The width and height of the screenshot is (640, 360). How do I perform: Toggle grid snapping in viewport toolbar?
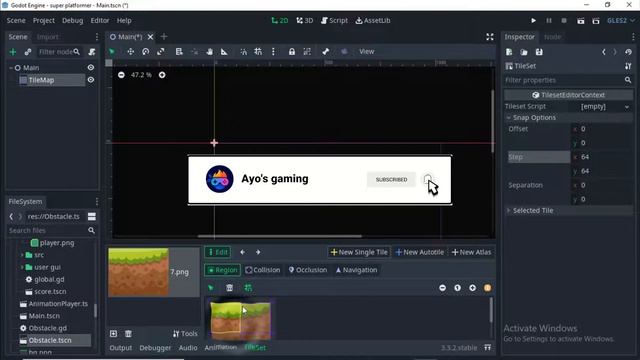tap(258, 51)
